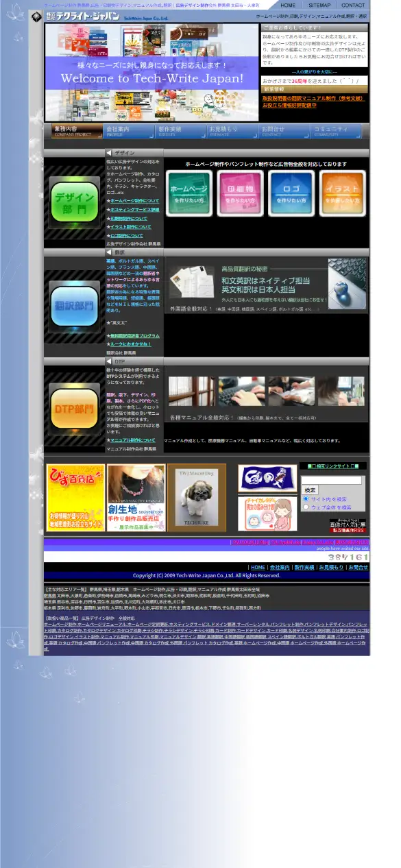Click arrow icon beside デザイン heading
This screenshot has width=401, height=868.
click(109, 153)
